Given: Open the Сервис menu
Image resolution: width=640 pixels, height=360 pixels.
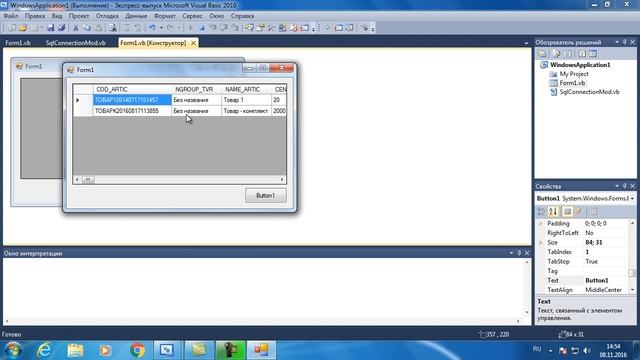Looking at the screenshot, I should (x=192, y=16).
